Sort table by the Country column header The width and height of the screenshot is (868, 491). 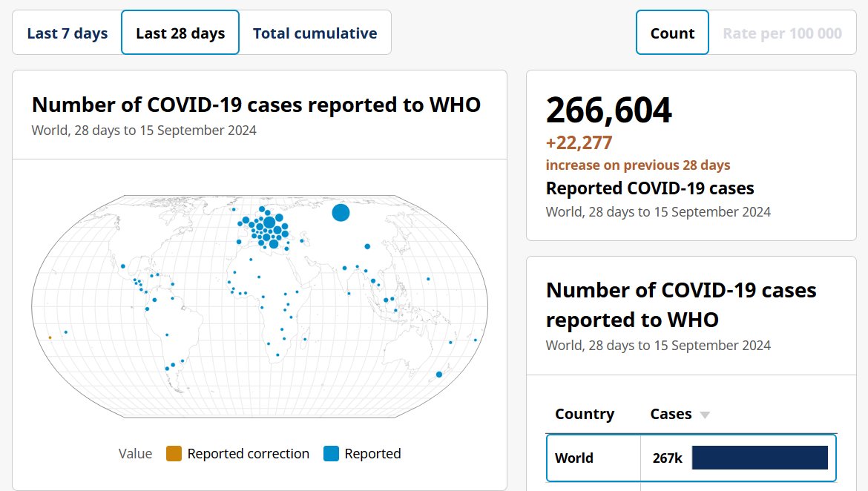(585, 414)
